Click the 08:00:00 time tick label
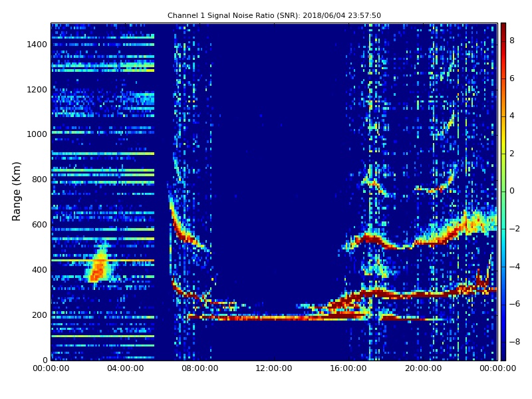This screenshot has width=532, height=399. (200, 368)
